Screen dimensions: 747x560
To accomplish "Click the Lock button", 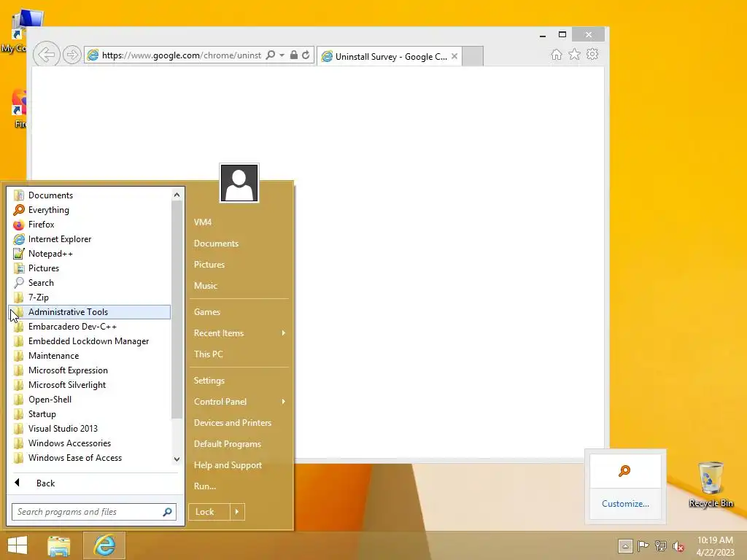I will pos(209,512).
